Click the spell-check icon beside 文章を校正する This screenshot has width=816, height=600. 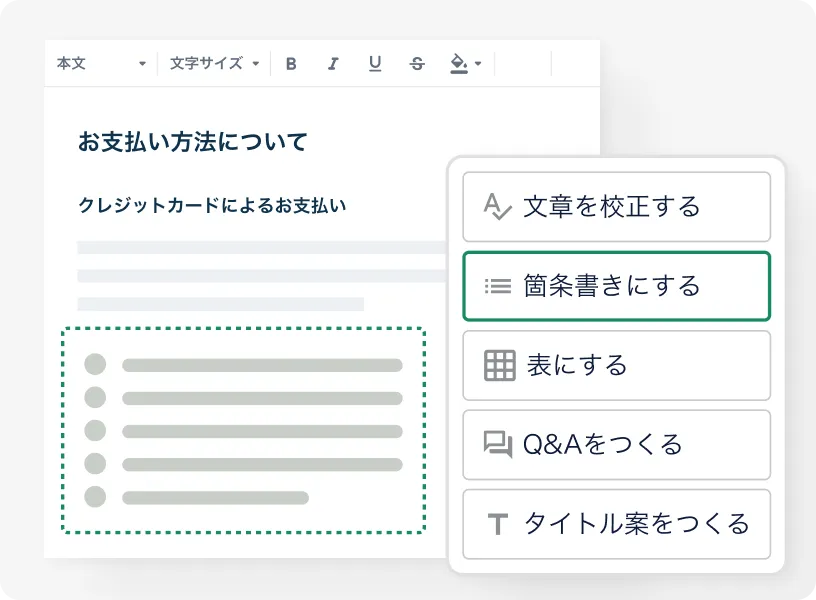tap(497, 206)
